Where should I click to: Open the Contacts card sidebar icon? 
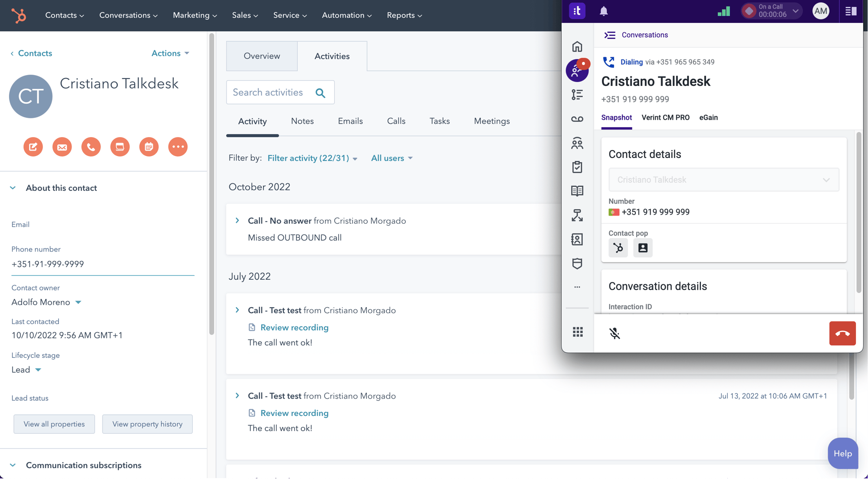pyautogui.click(x=577, y=239)
